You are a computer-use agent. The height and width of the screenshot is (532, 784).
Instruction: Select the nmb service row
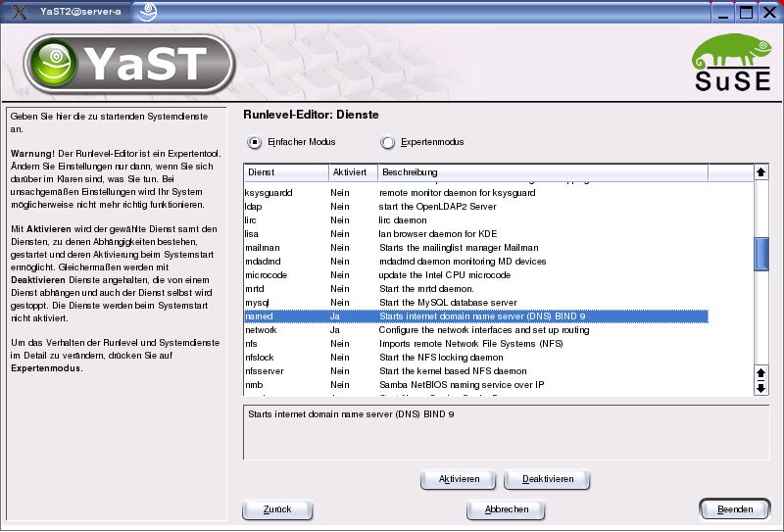(476, 385)
